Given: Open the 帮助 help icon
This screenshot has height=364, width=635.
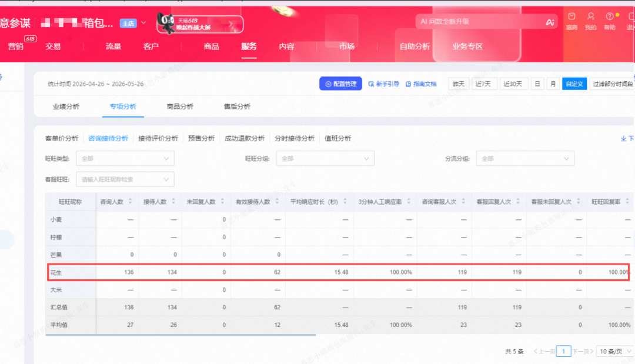Looking at the screenshot, I should pos(610,21).
